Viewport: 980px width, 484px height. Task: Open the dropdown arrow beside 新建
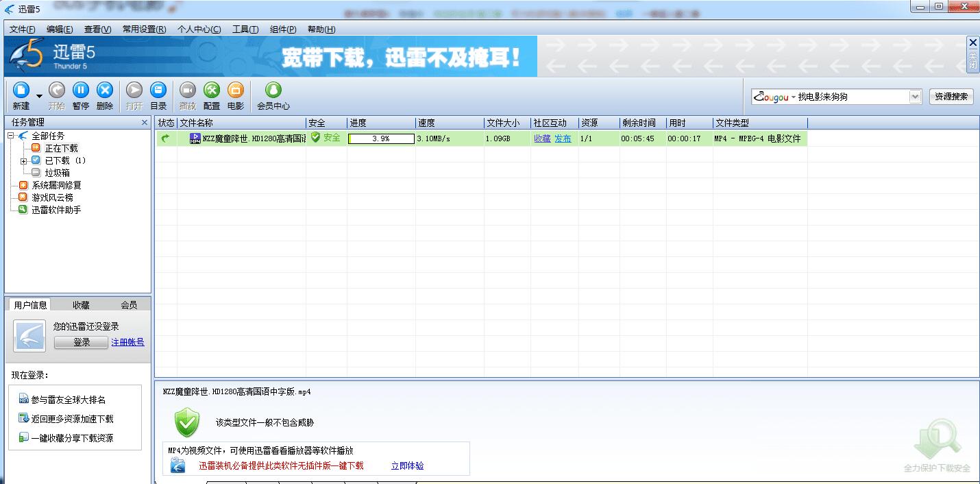pos(39,96)
